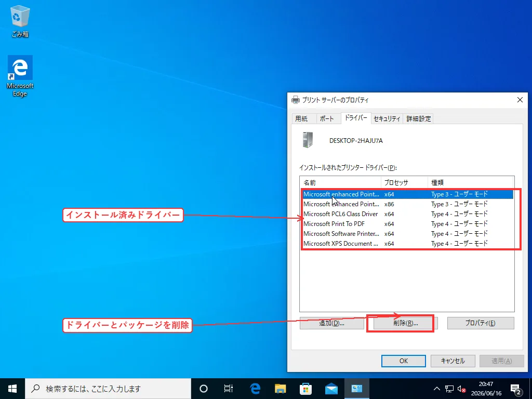Open the セキュリティ tab
This screenshot has height=399, width=532.
[387, 119]
